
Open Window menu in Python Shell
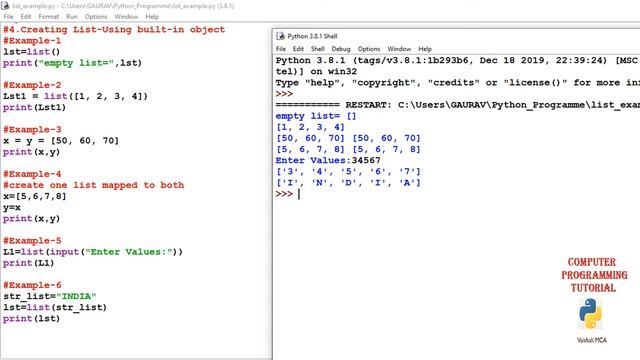pos(399,49)
